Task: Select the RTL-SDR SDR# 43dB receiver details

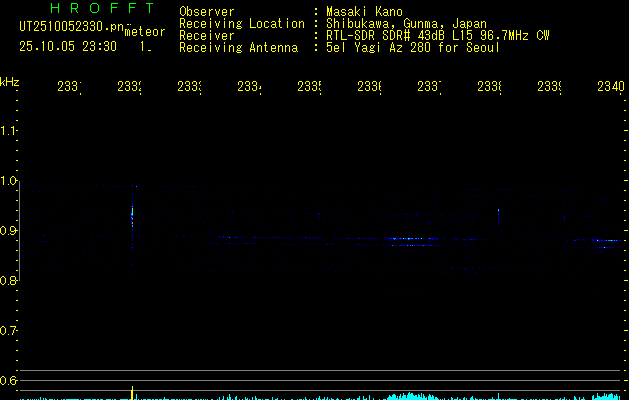Action: pos(437,36)
